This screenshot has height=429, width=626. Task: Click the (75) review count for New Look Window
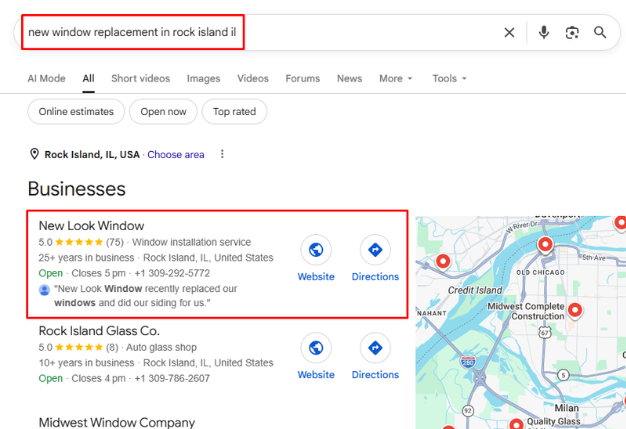115,242
